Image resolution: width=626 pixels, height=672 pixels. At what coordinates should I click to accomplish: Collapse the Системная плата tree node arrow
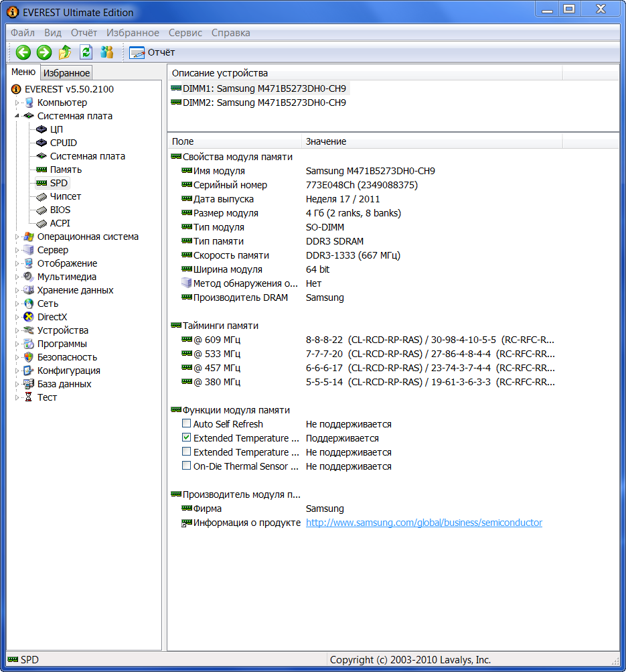(17, 116)
